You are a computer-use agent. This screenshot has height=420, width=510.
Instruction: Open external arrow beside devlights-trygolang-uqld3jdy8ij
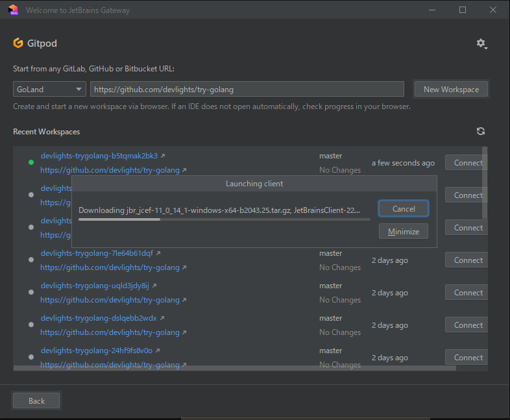point(154,286)
